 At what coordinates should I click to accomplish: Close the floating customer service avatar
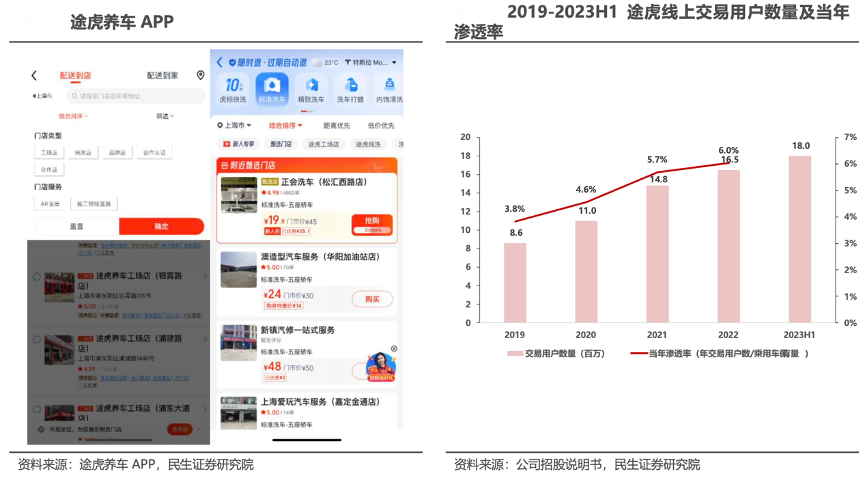[394, 349]
